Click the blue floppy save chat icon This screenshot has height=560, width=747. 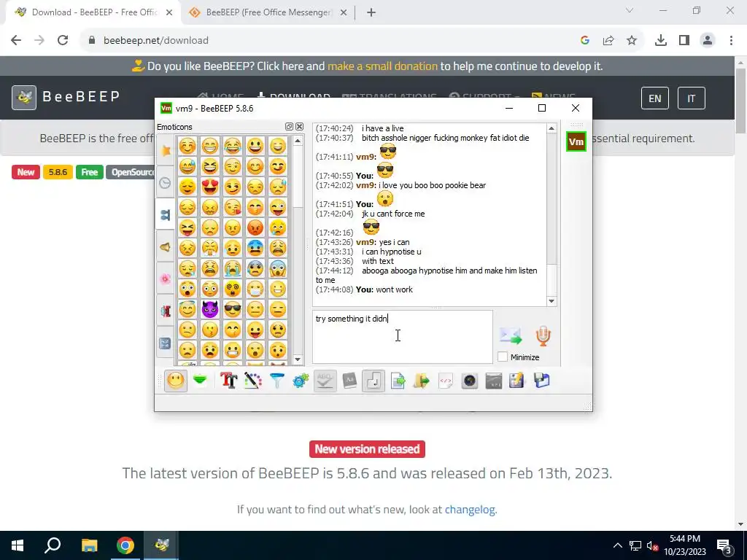click(542, 381)
